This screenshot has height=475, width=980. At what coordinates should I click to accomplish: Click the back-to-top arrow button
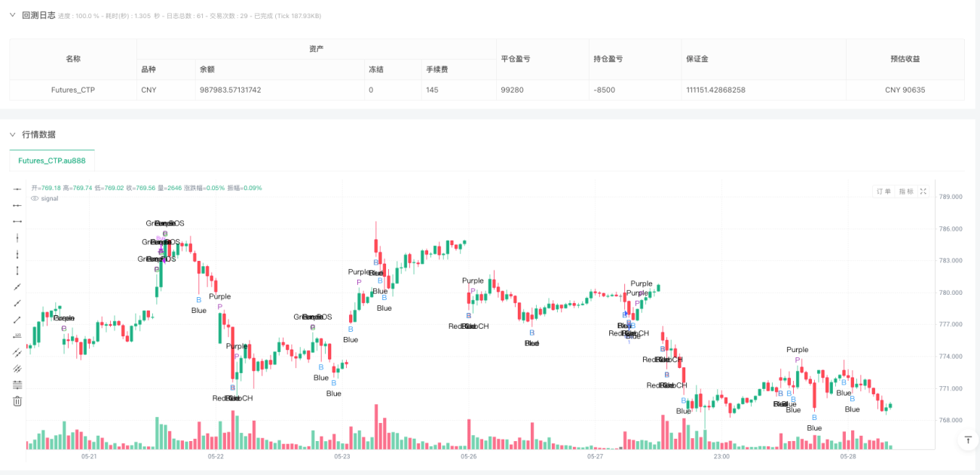pos(968,440)
